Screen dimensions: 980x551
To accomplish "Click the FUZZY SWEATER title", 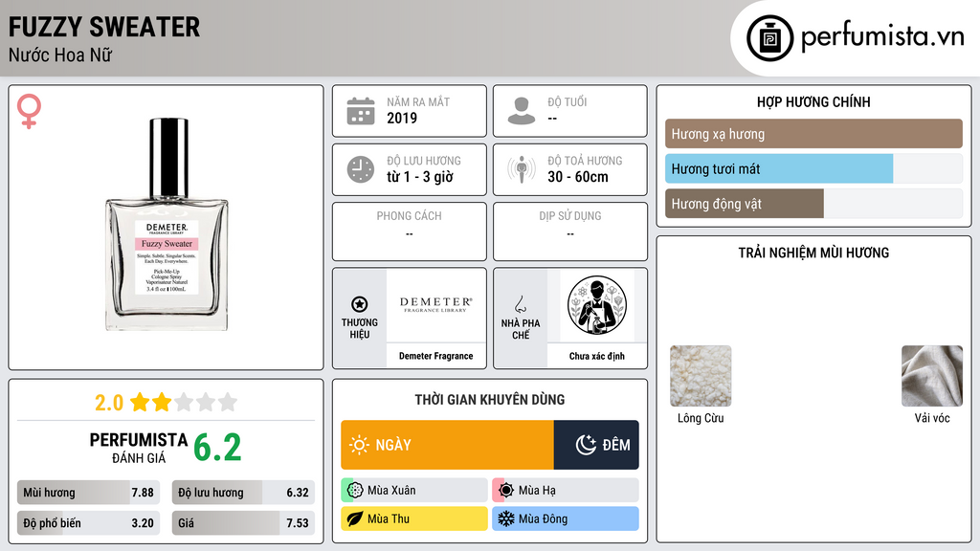I will pos(104,27).
